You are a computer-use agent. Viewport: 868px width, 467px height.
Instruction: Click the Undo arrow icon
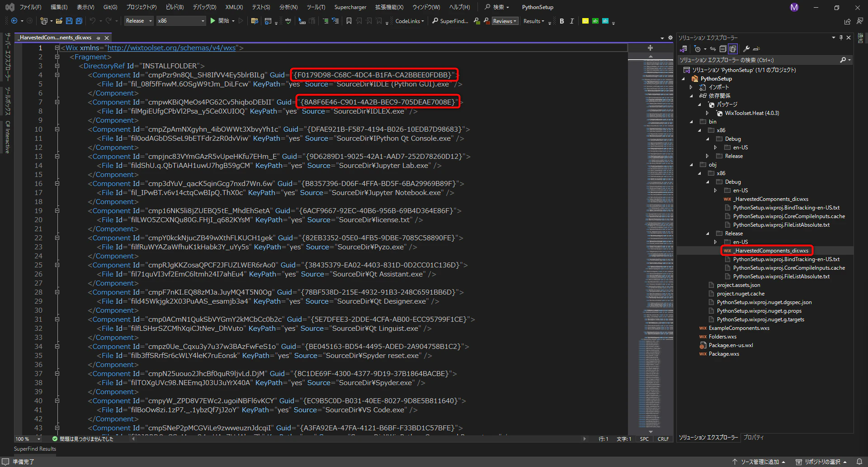click(93, 21)
